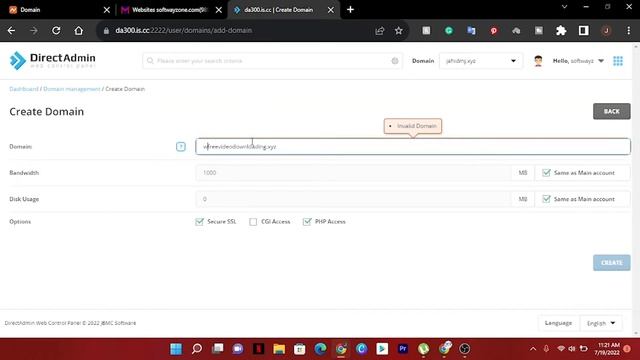The image size is (640, 360).
Task: Click the CREATE button
Action: pos(611,262)
